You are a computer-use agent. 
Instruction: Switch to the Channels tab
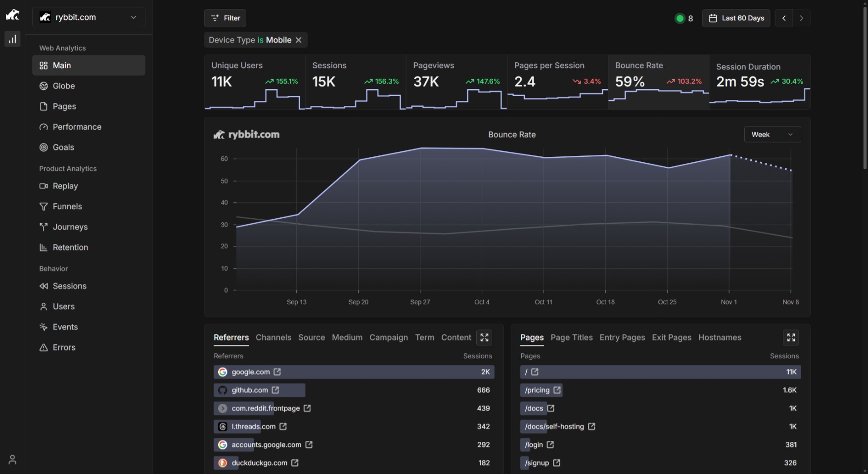click(273, 337)
